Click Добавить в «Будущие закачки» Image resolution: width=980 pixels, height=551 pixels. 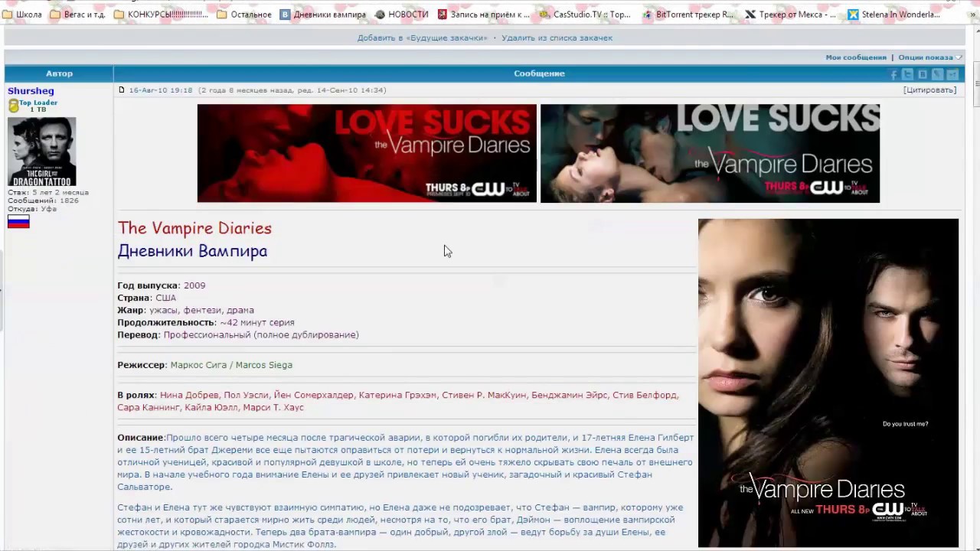(422, 37)
